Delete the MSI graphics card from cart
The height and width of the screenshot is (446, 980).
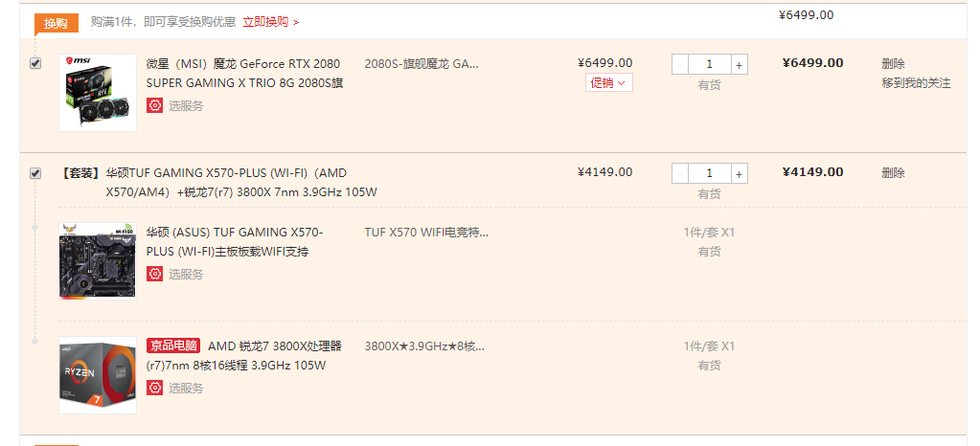[893, 63]
